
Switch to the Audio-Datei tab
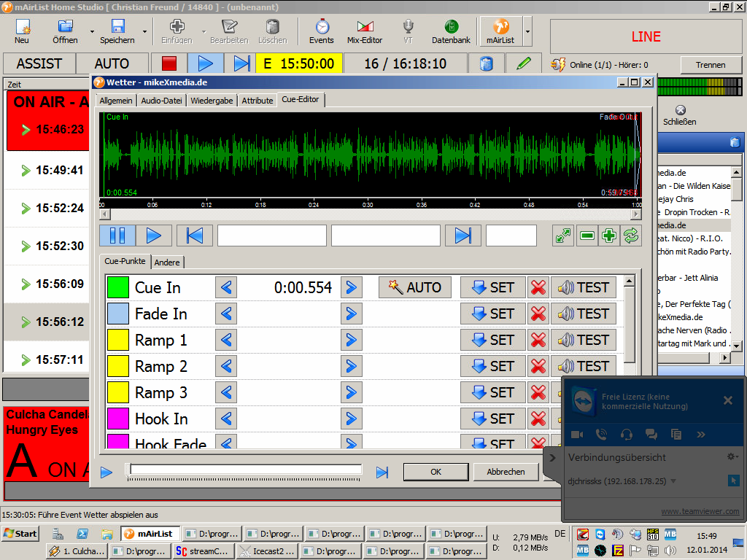[x=161, y=101]
